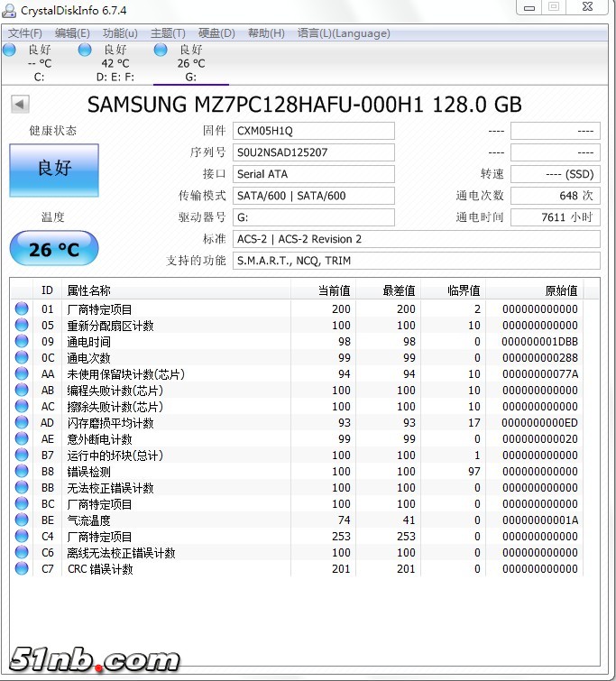Select the D: E: F: drive status icon
This screenshot has width=616, height=681.
tap(85, 50)
